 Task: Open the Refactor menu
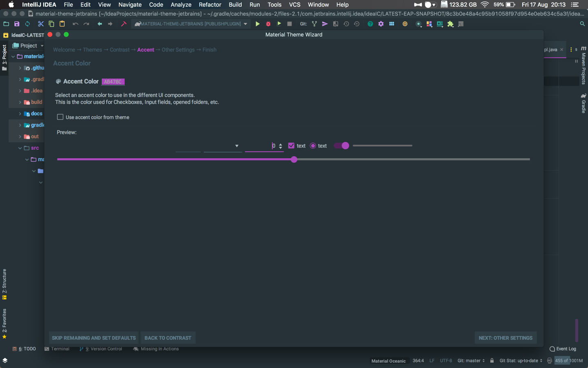click(x=210, y=4)
